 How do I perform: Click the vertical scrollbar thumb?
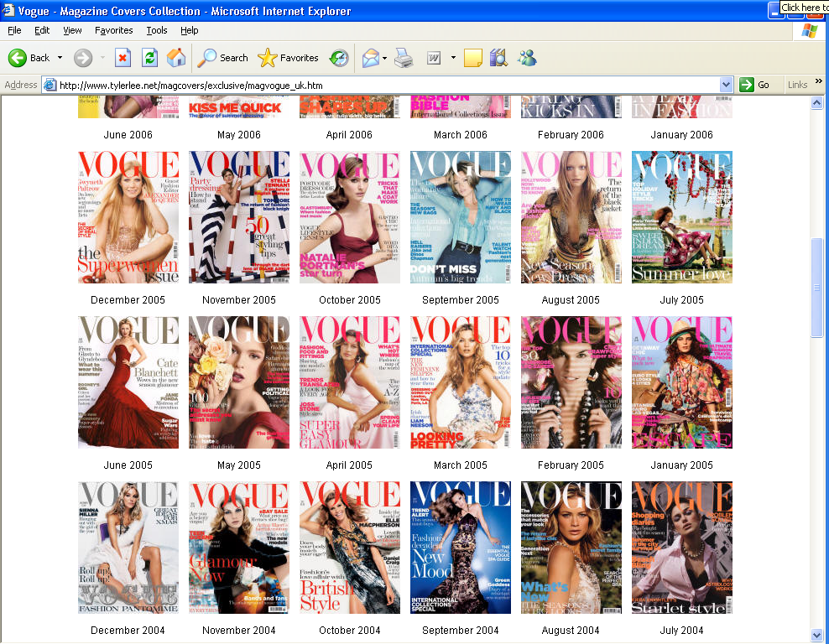(817, 288)
